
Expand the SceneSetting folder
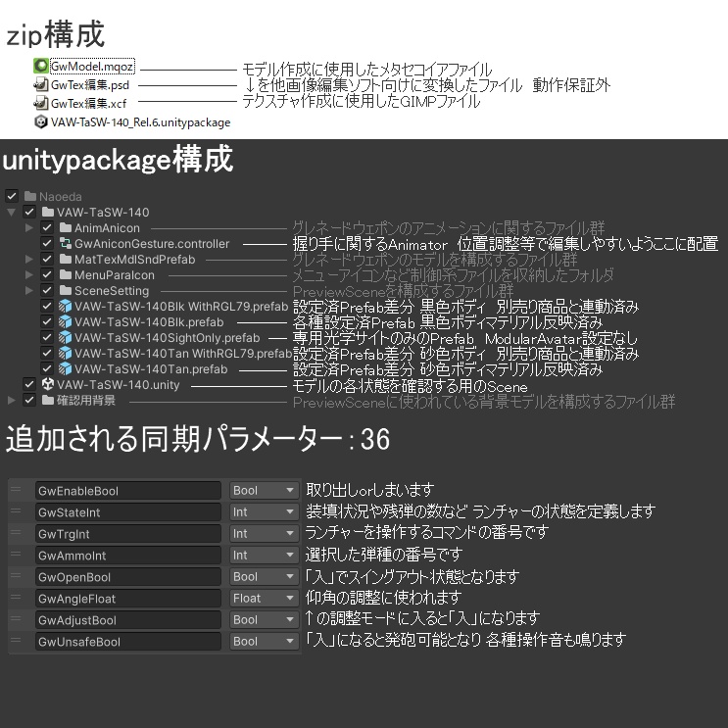click(28, 291)
